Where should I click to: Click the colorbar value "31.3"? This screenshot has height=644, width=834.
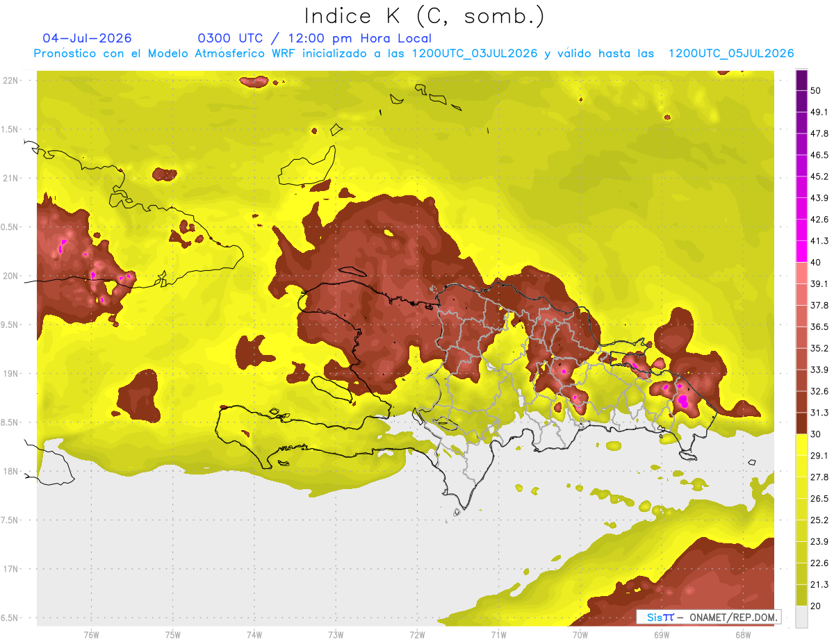click(x=819, y=413)
